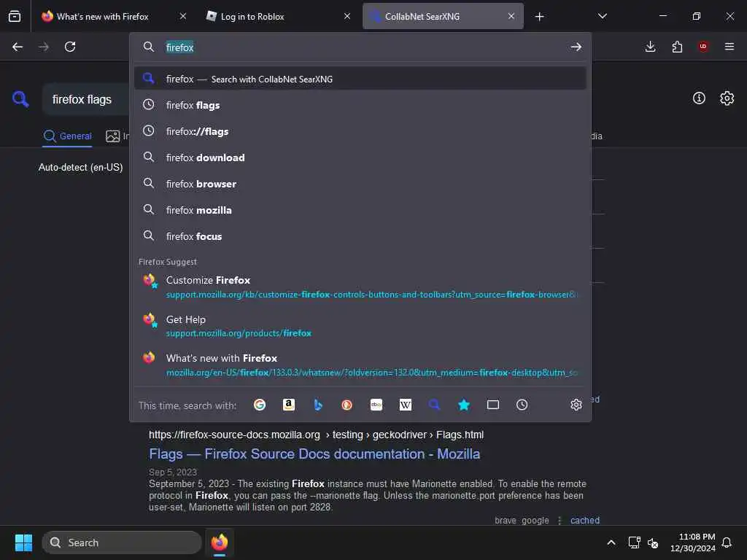The height and width of the screenshot is (560, 747).
Task: Select the 'firefox mozilla' suggestion
Action: click(x=360, y=209)
